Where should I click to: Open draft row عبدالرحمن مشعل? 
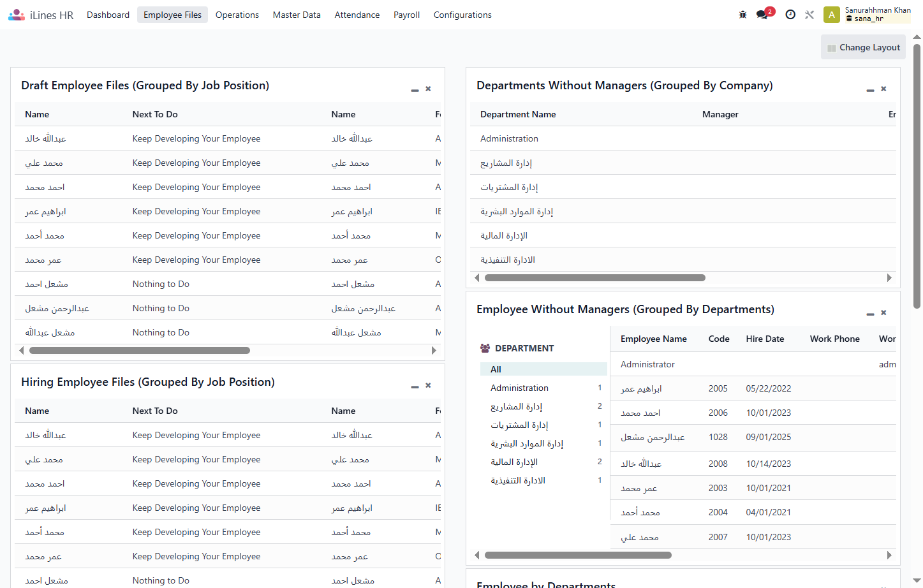(x=228, y=308)
